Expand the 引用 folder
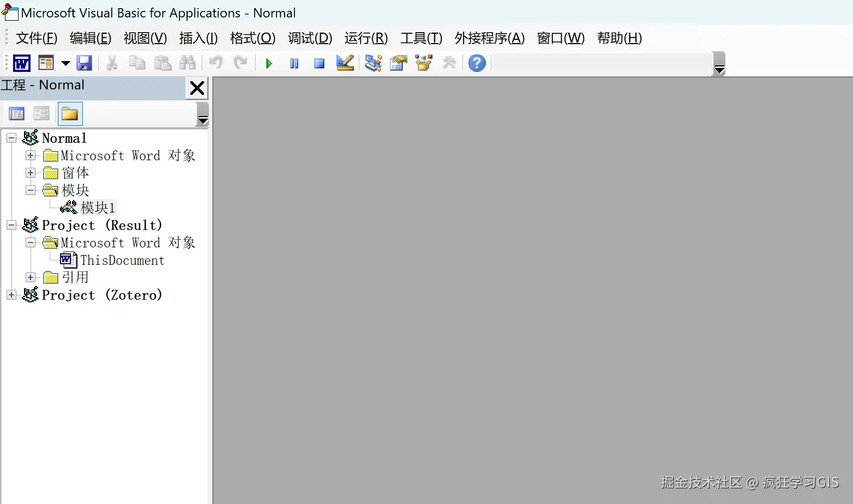This screenshot has width=853, height=504. [31, 278]
